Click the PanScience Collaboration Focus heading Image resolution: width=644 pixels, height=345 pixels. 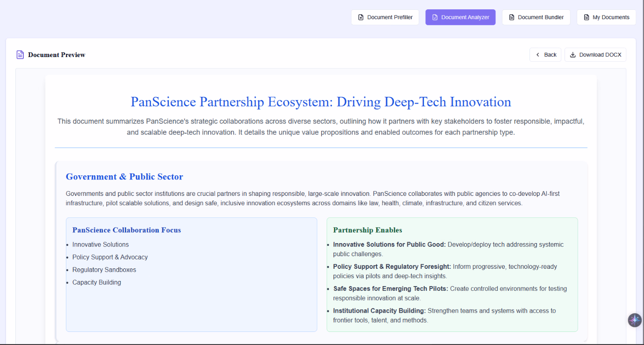[126, 230]
